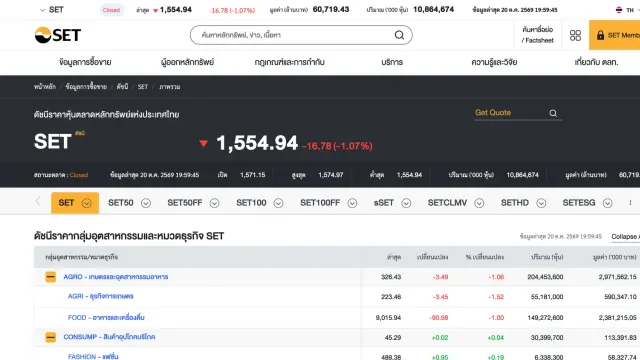Click the AGRO last value 326.43

pyautogui.click(x=391, y=277)
